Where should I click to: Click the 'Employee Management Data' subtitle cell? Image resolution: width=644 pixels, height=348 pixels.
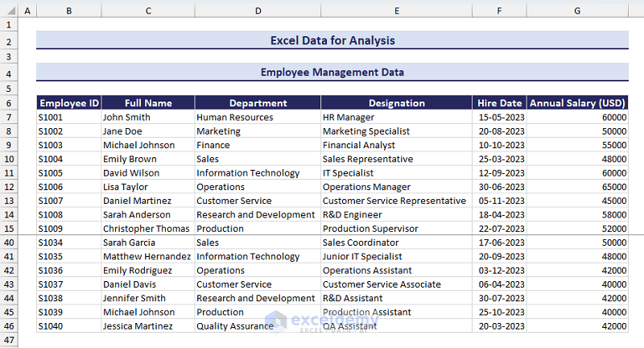click(332, 72)
